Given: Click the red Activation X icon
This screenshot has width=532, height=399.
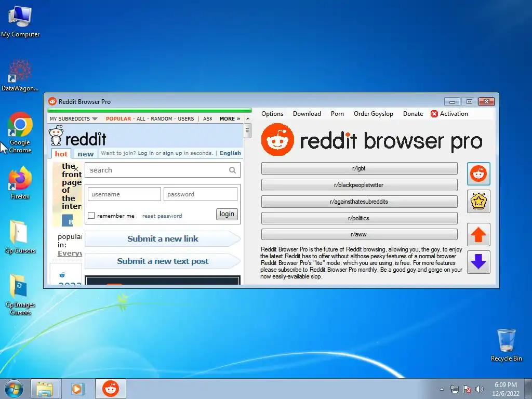Looking at the screenshot, I should click(434, 114).
